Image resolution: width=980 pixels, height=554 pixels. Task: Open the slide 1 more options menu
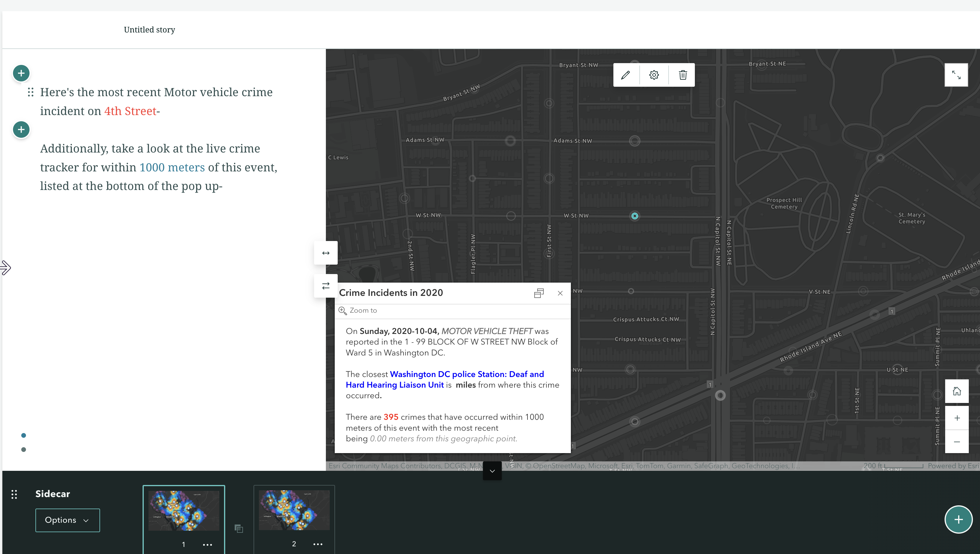[x=207, y=545]
